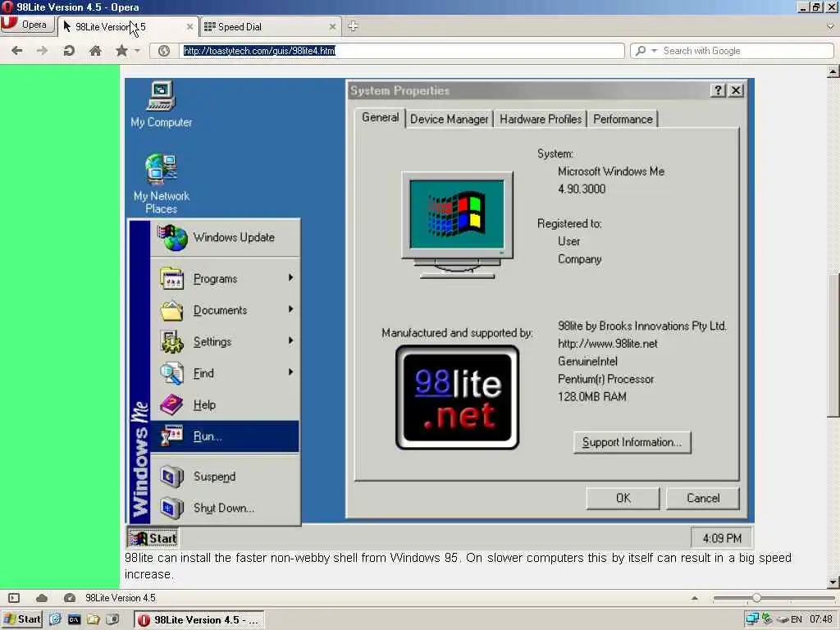Open the Opera main menu button
This screenshot has height=630, width=840.
[x=27, y=25]
